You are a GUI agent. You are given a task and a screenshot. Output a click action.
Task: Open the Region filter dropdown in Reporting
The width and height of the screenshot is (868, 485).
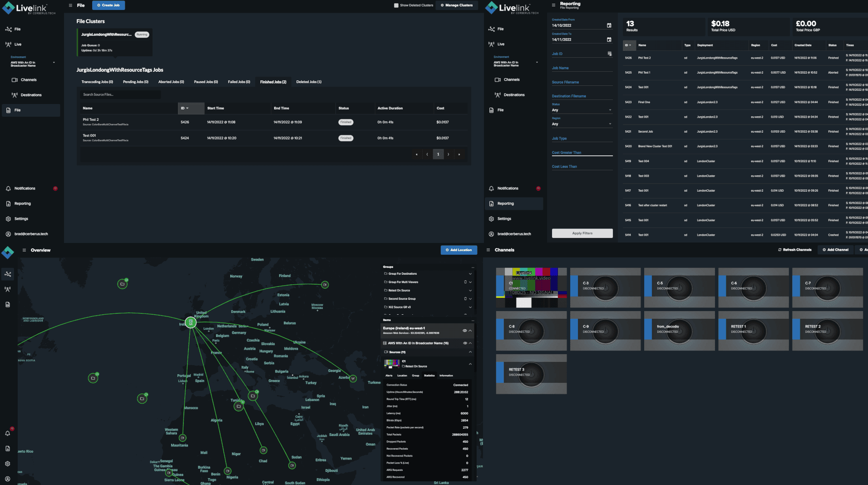point(582,124)
